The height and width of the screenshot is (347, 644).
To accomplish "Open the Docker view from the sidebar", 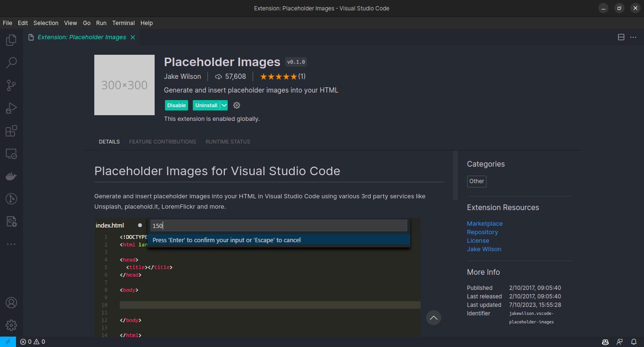I will (x=11, y=176).
